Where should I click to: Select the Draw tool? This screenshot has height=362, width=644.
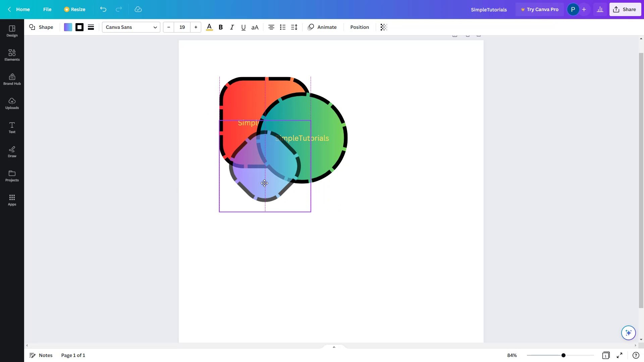pos(12,152)
